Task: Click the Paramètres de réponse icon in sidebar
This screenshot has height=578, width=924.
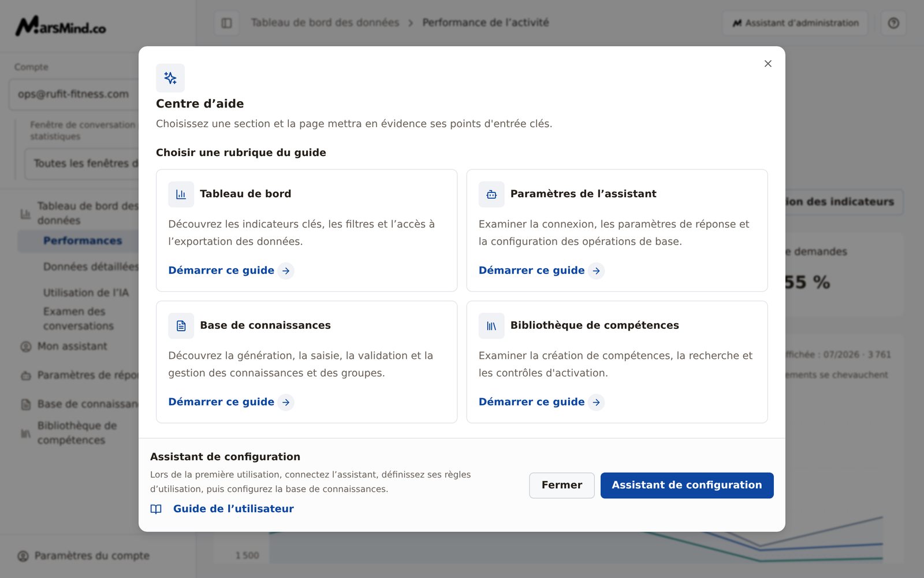Action: (x=26, y=376)
